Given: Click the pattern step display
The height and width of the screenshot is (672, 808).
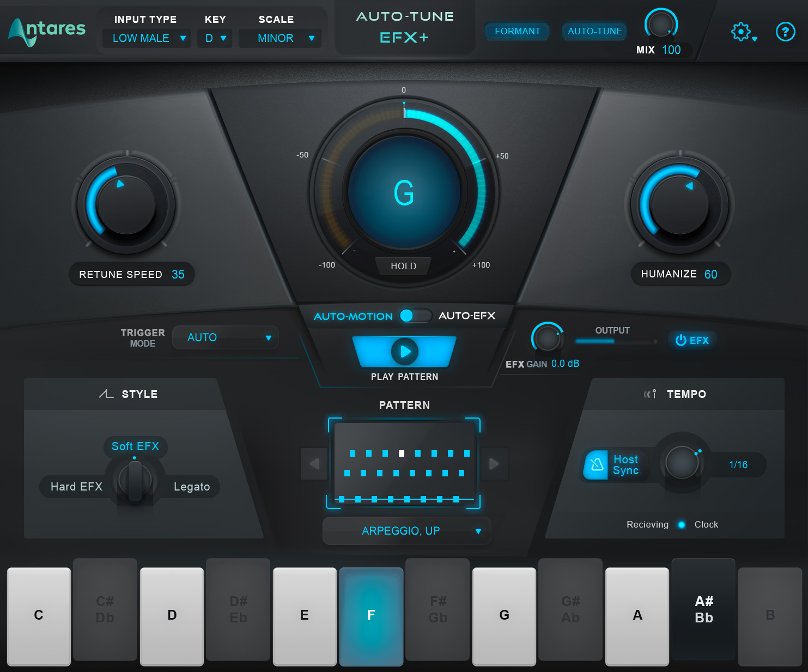Looking at the screenshot, I should pyautogui.click(x=404, y=463).
